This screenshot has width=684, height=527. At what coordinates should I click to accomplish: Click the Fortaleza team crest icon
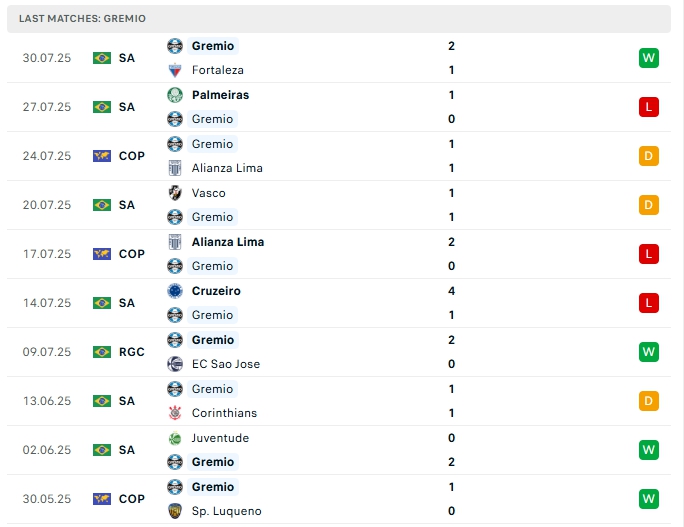point(175,70)
